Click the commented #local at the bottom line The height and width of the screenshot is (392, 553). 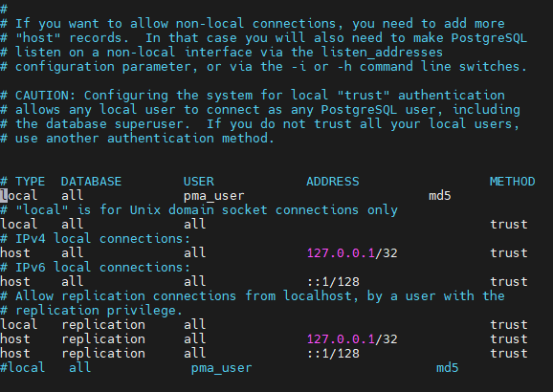coord(22,368)
